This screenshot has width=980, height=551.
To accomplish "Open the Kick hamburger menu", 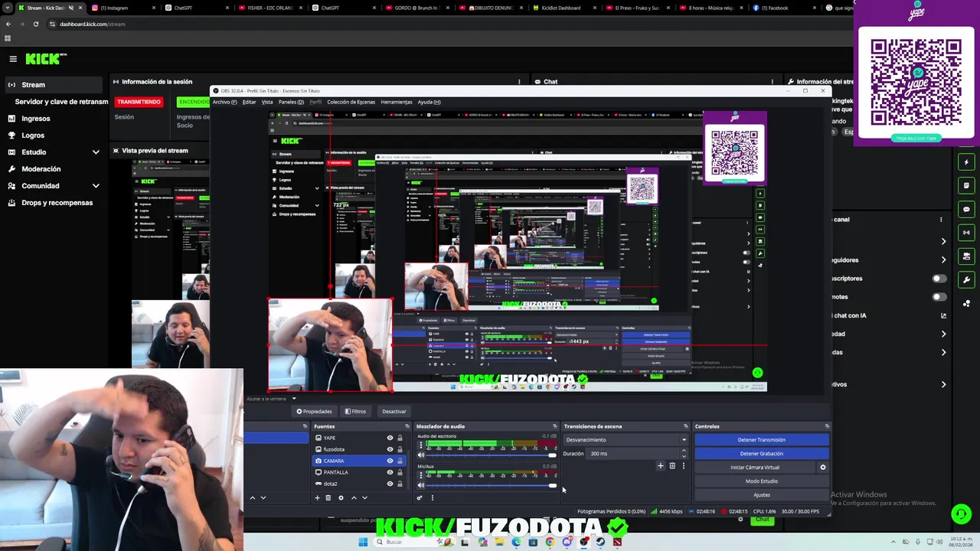I will coord(13,59).
